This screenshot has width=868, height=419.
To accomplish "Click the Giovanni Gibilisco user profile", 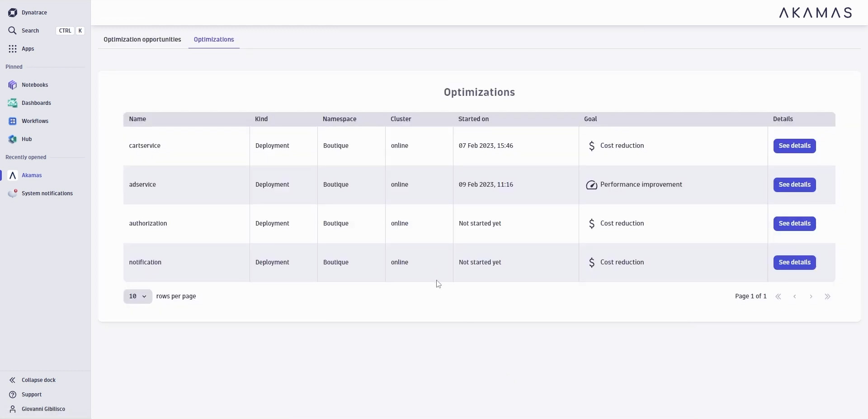I will tap(43, 409).
